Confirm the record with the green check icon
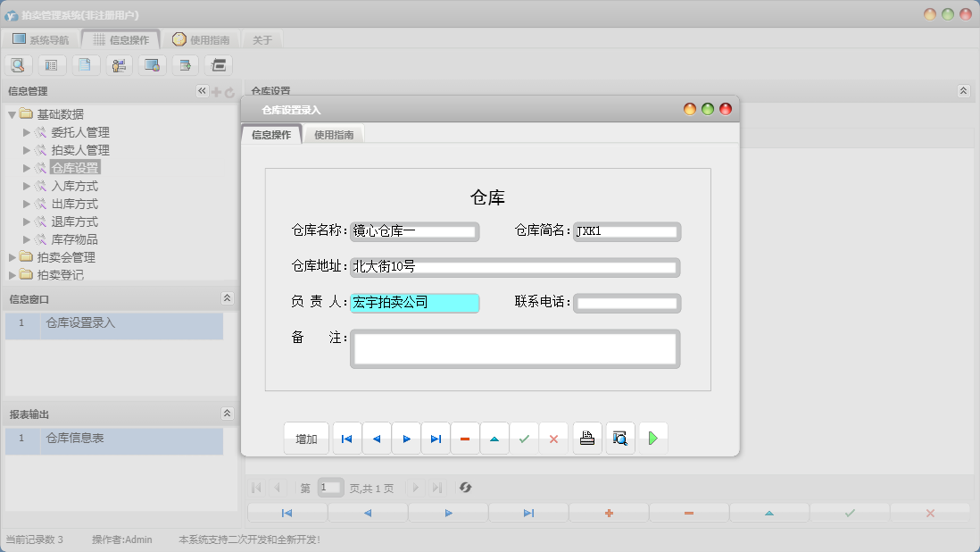 pyautogui.click(x=525, y=438)
